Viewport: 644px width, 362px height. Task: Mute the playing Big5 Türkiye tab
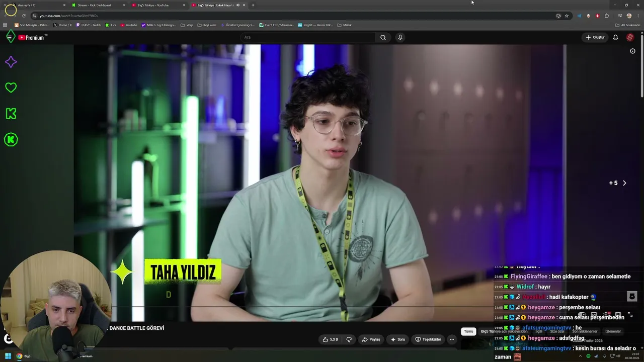click(238, 5)
